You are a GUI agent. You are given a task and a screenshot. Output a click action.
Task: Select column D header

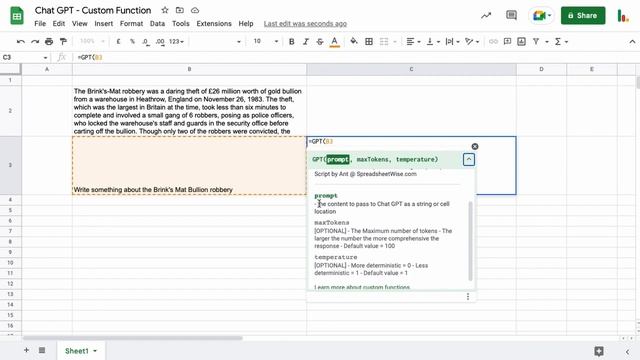[x=541, y=69]
